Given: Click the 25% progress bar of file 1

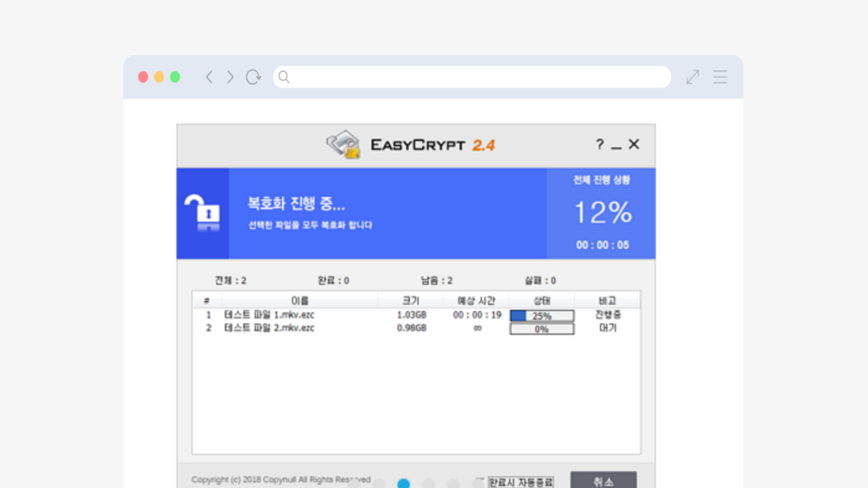Looking at the screenshot, I should pos(541,314).
